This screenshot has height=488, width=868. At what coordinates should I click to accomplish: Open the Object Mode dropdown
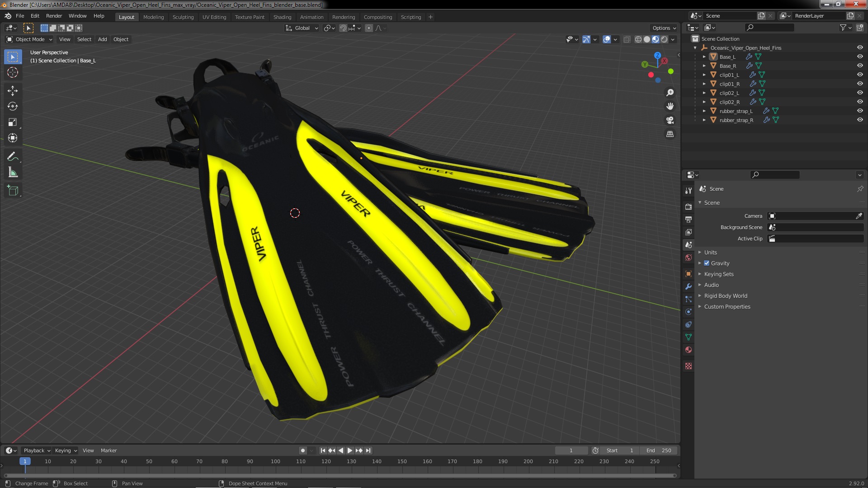pyautogui.click(x=29, y=40)
